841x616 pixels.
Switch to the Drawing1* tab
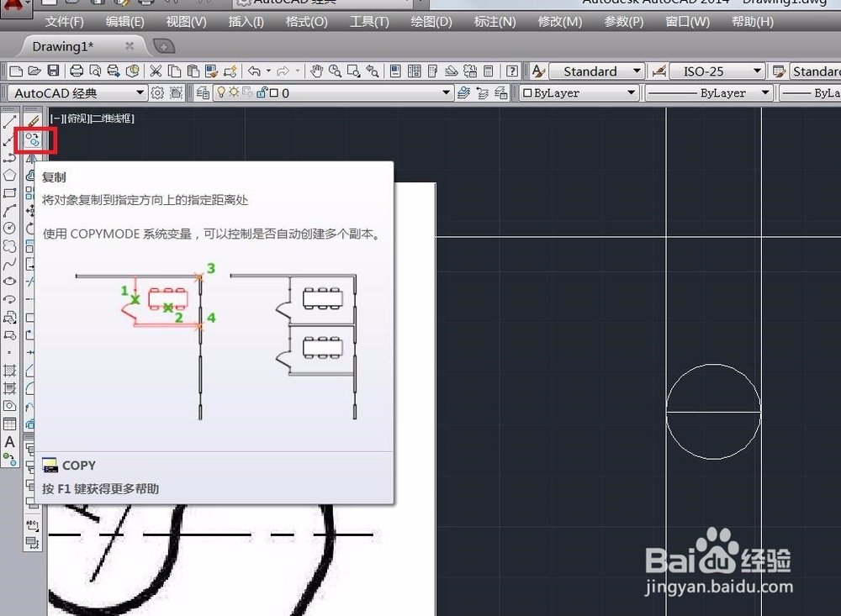[63, 47]
